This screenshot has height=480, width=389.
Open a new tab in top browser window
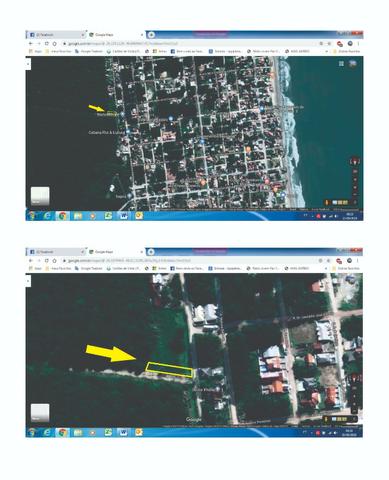coord(151,35)
